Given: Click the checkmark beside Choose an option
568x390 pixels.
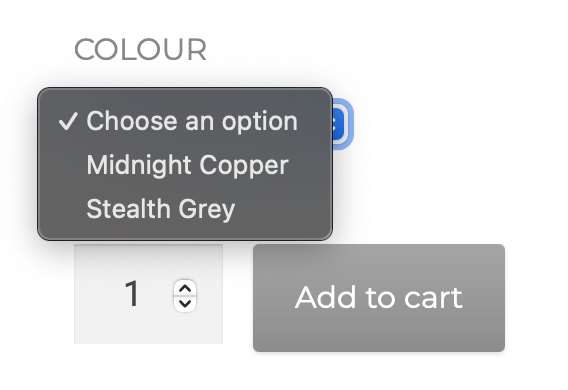Looking at the screenshot, I should click(x=68, y=121).
